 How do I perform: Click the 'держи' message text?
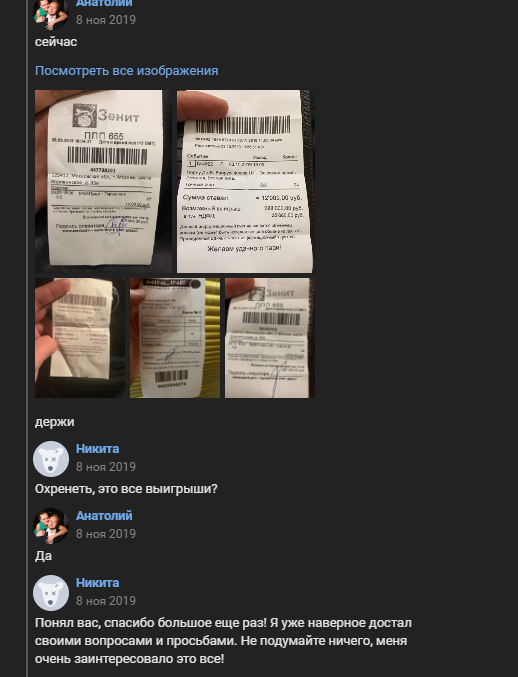[x=54, y=422]
